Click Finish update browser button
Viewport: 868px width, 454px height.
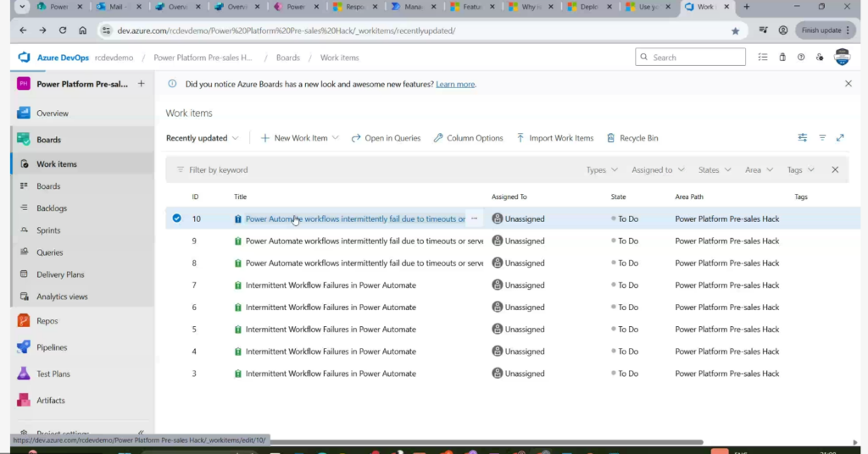point(825,30)
